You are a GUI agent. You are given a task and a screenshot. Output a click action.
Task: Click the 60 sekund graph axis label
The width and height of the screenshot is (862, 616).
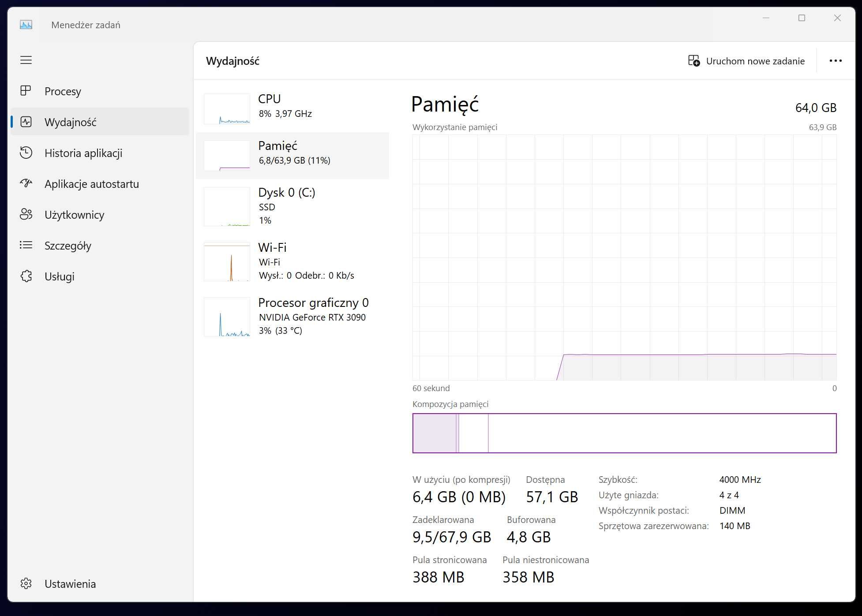[431, 388]
